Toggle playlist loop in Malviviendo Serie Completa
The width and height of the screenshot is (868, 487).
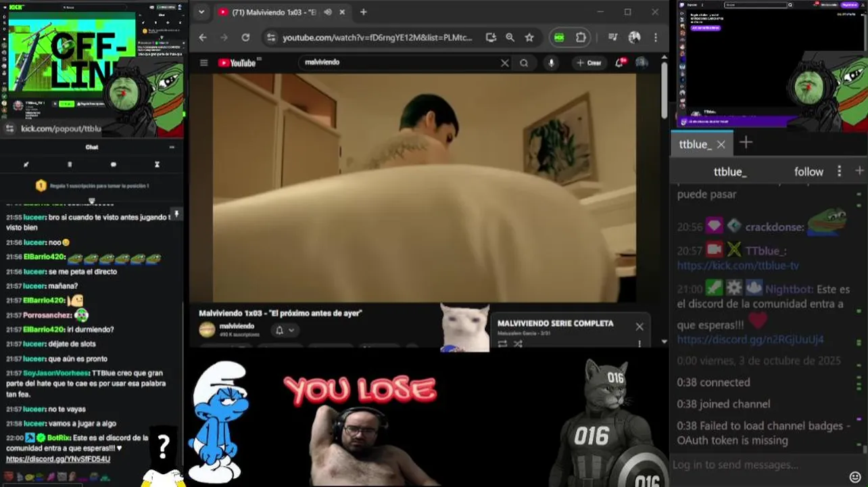click(502, 344)
